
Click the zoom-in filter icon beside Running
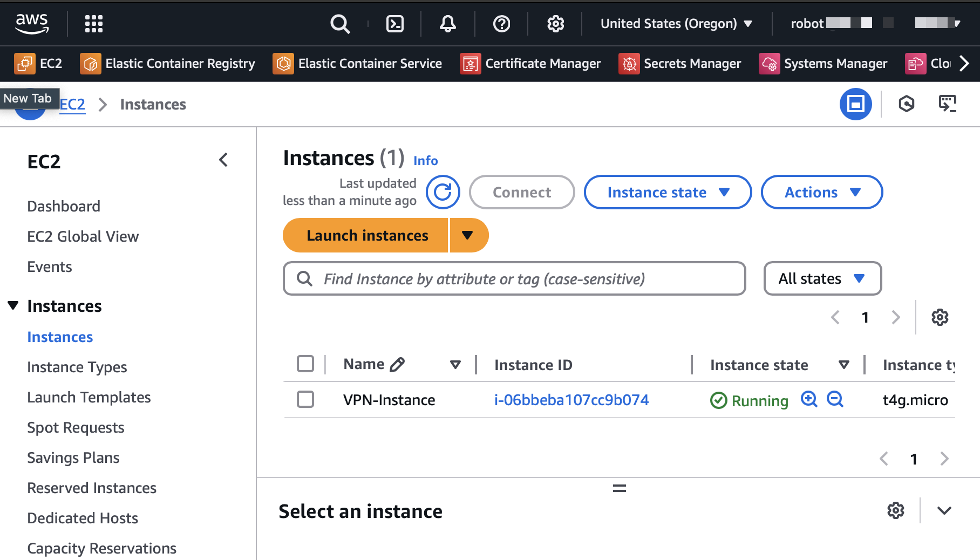pos(809,399)
